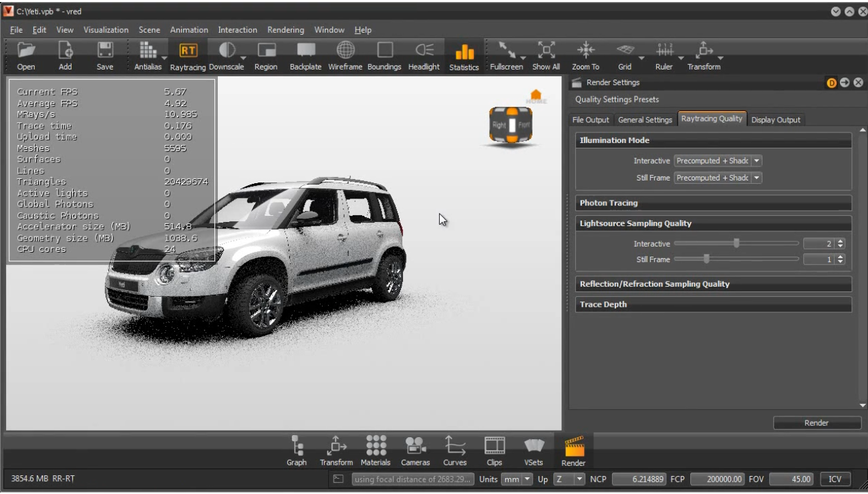Toggle Antialias in the toolbar
The height and width of the screenshot is (494, 868).
(x=148, y=55)
